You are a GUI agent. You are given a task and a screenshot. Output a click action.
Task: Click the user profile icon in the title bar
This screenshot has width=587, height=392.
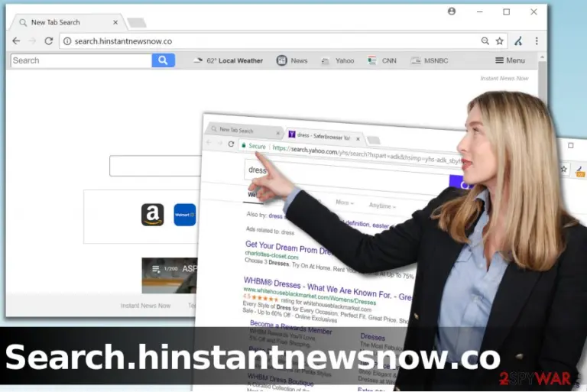[x=452, y=11]
